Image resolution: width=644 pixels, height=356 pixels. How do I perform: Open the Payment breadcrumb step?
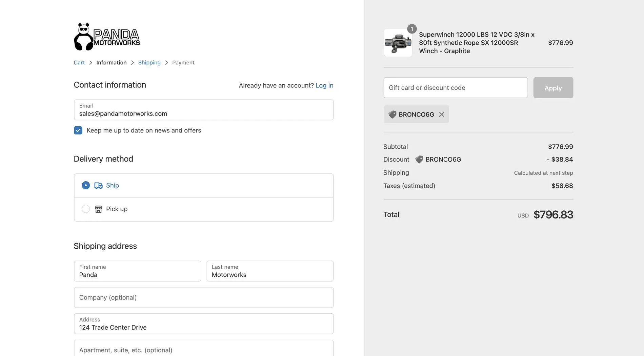tap(183, 63)
